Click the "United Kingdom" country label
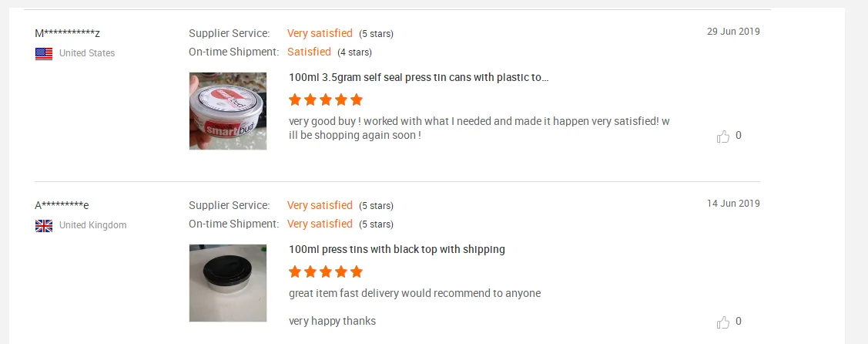The image size is (868, 344). point(92,225)
